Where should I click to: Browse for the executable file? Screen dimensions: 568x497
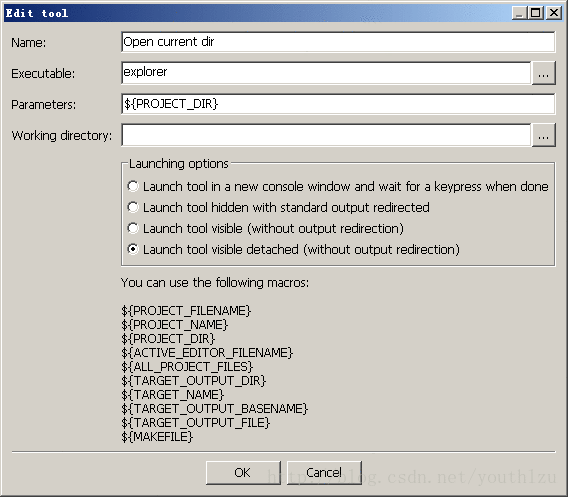tap(543, 73)
